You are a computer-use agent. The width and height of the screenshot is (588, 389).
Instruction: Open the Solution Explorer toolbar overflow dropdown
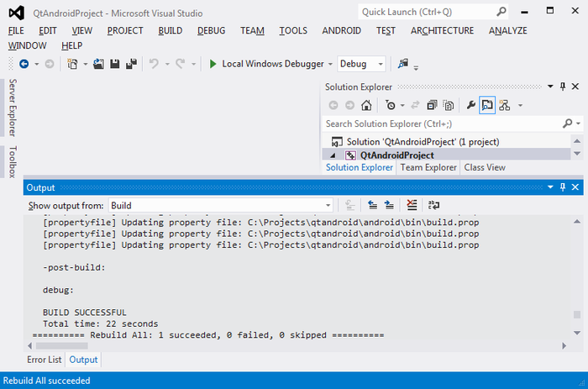point(520,106)
